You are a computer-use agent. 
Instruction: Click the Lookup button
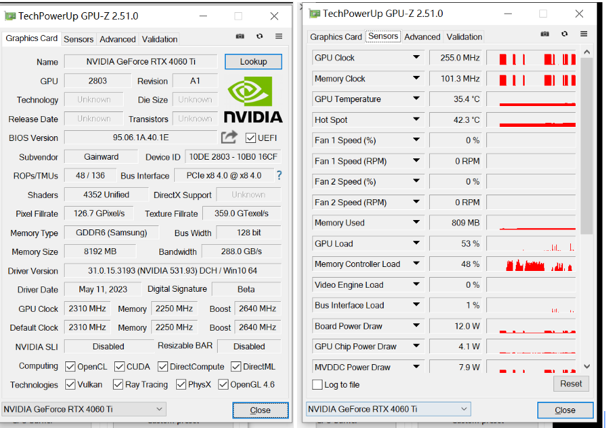click(x=253, y=61)
